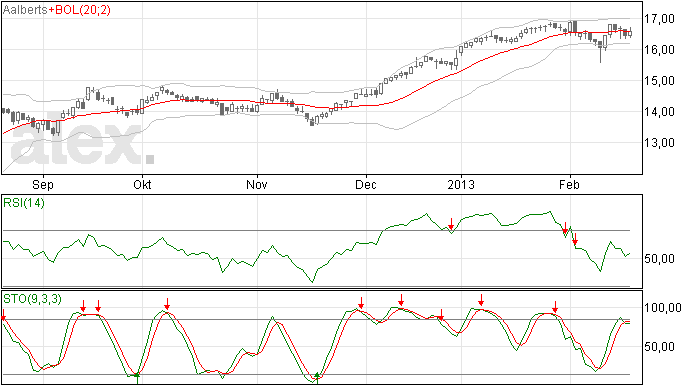Click the RSI(14) indicator label
690x387 pixels.
coord(24,203)
